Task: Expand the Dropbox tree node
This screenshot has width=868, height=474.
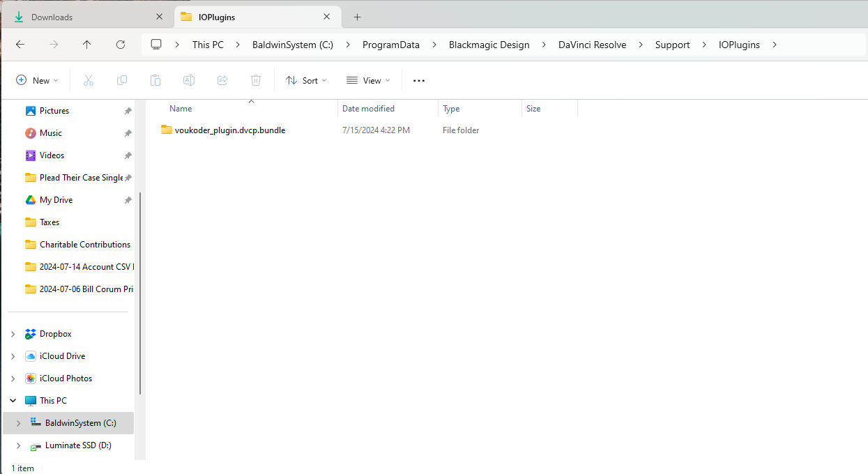Action: 13,334
